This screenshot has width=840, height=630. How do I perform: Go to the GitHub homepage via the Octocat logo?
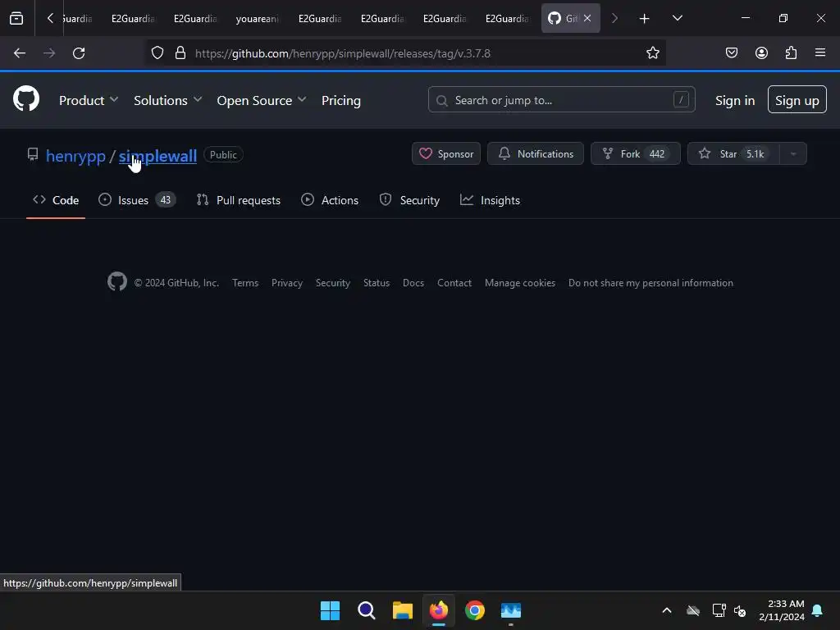pyautogui.click(x=26, y=99)
